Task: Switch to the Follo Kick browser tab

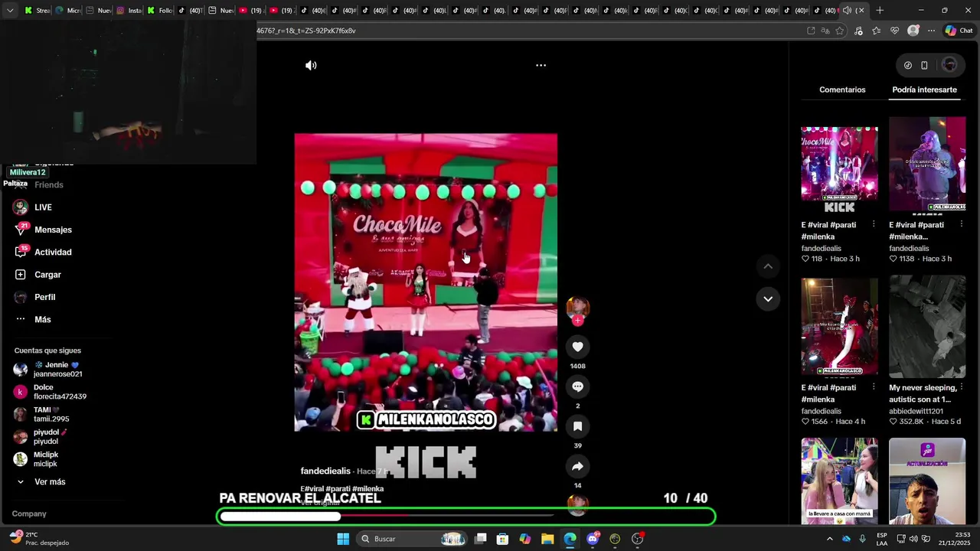Action: click(160, 11)
